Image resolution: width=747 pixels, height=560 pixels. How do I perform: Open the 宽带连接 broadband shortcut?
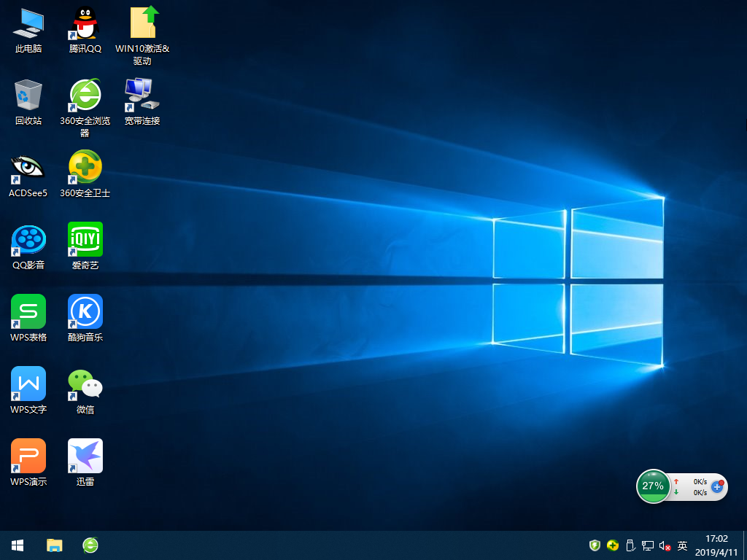(142, 96)
